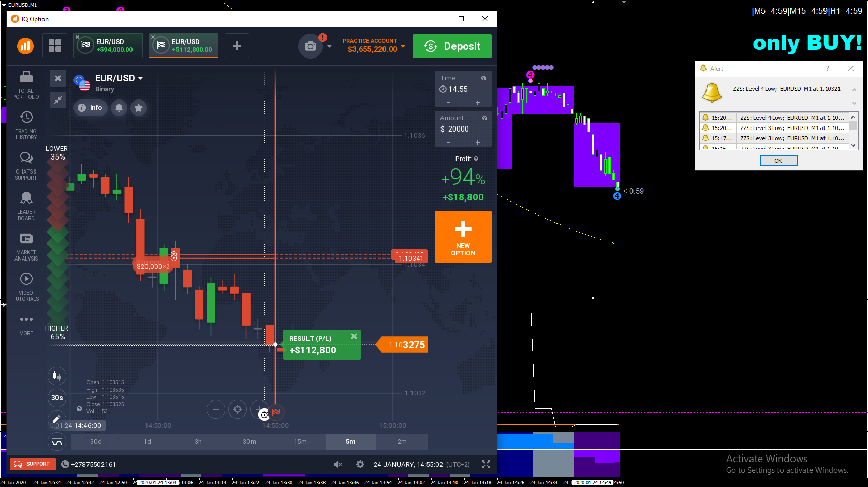Decrease expiration time with the minus

click(x=449, y=103)
